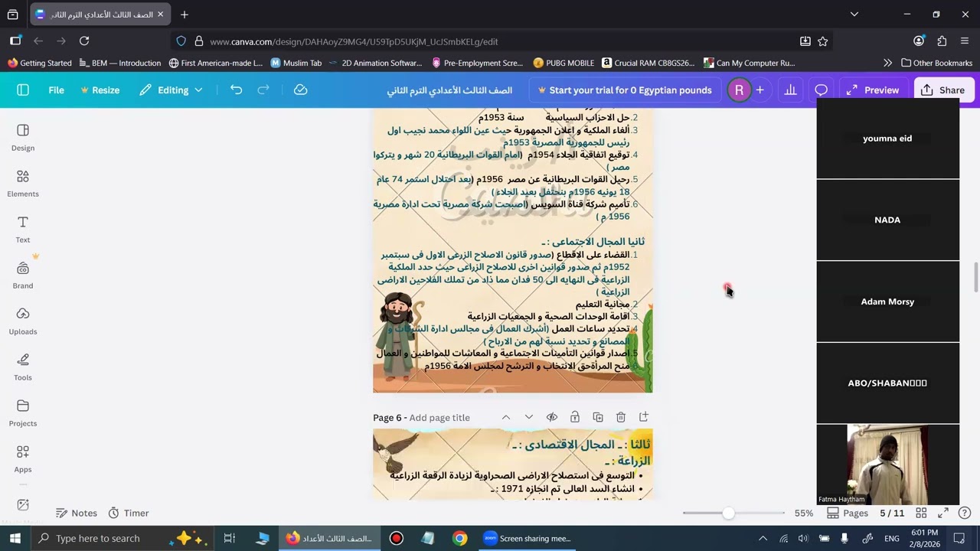Open the Screen sharing meeting taskbar item
This screenshot has width=980, height=551.
(x=527, y=538)
